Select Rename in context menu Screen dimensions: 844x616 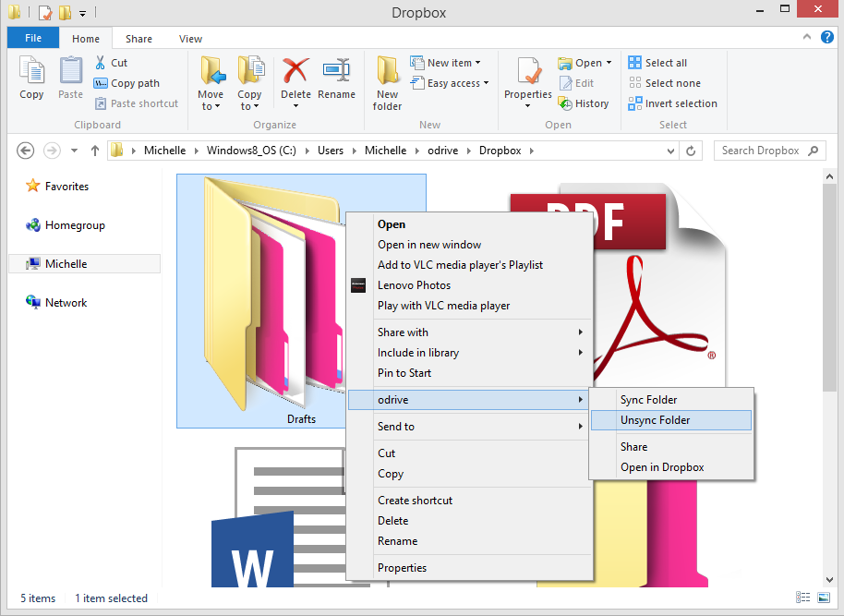pyautogui.click(x=469, y=541)
